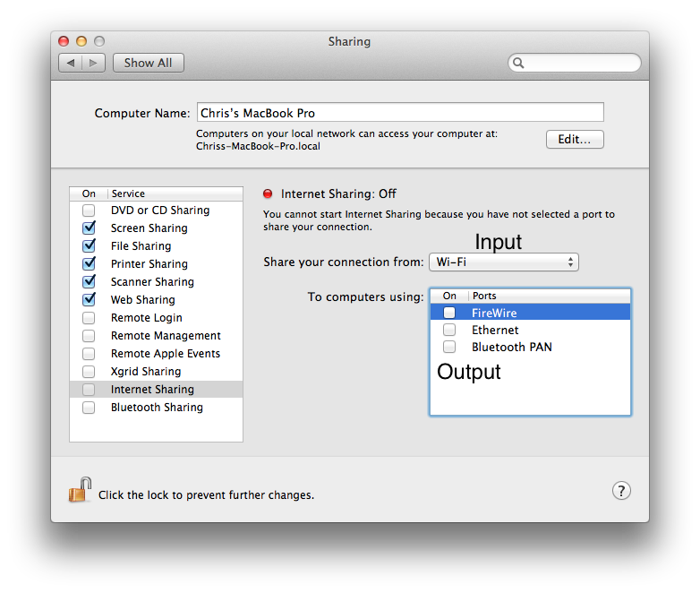700x593 pixels.
Task: Select Web Sharing row label
Action: coord(143,299)
